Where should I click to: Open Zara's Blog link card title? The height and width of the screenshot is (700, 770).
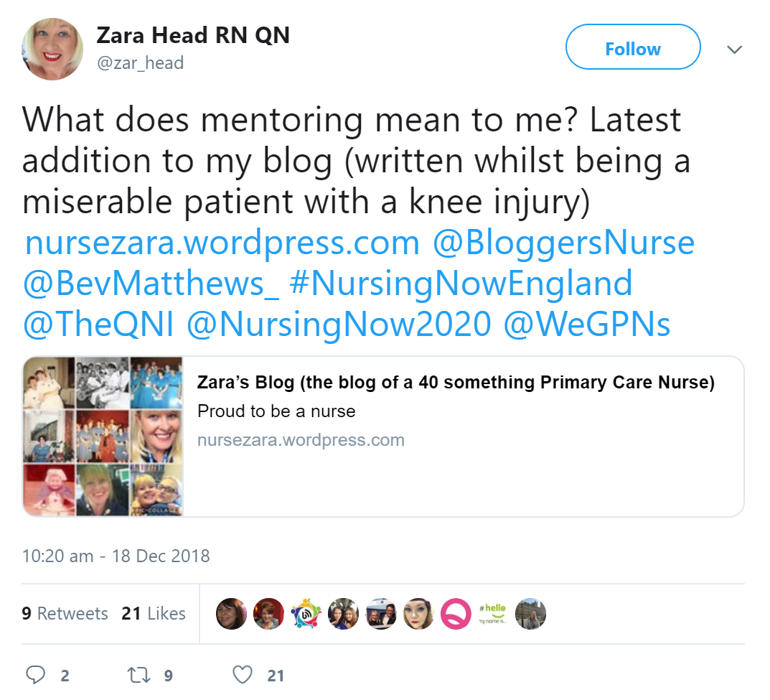click(456, 382)
